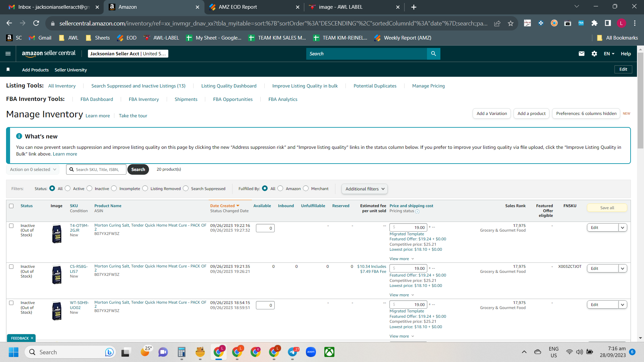Viewport: 644px width, 362px height.
Task: Open Telegram from the taskbar
Action: coord(293,352)
